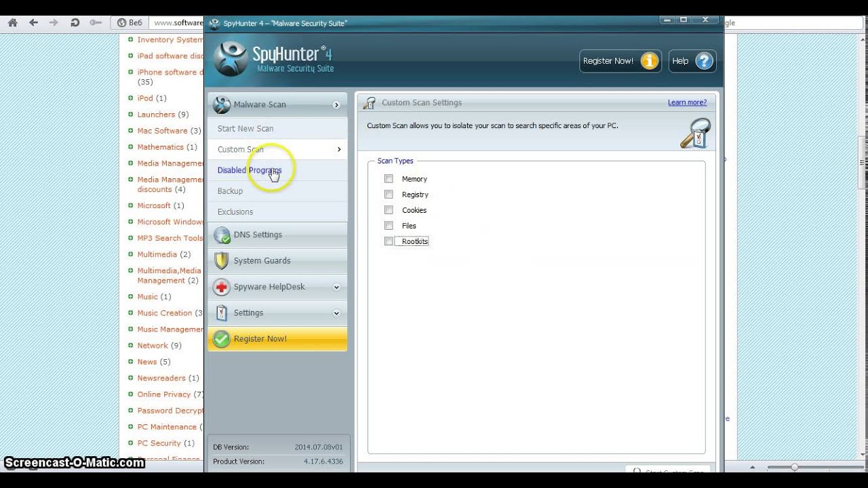Expand the Settings section chevron
The width and height of the screenshot is (868, 488).
336,313
